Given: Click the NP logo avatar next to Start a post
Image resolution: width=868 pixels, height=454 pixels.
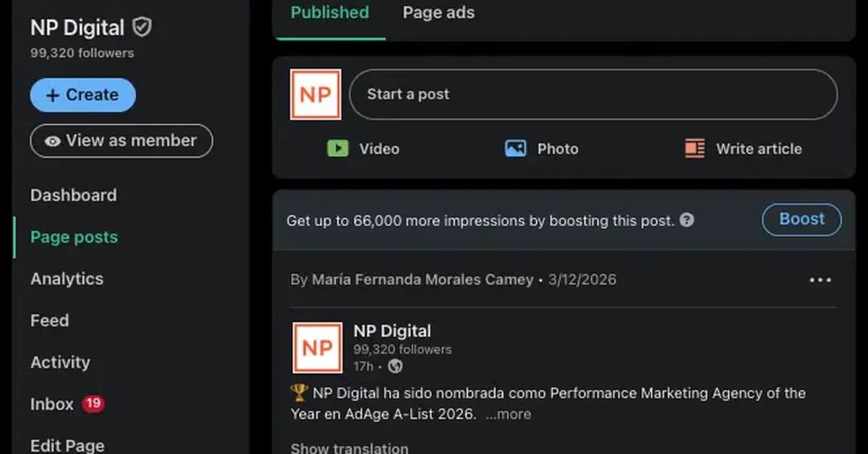Looking at the screenshot, I should pyautogui.click(x=315, y=94).
